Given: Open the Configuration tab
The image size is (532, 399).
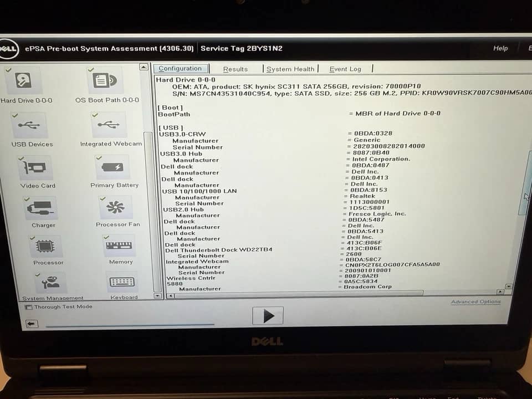Looking at the screenshot, I should [181, 69].
